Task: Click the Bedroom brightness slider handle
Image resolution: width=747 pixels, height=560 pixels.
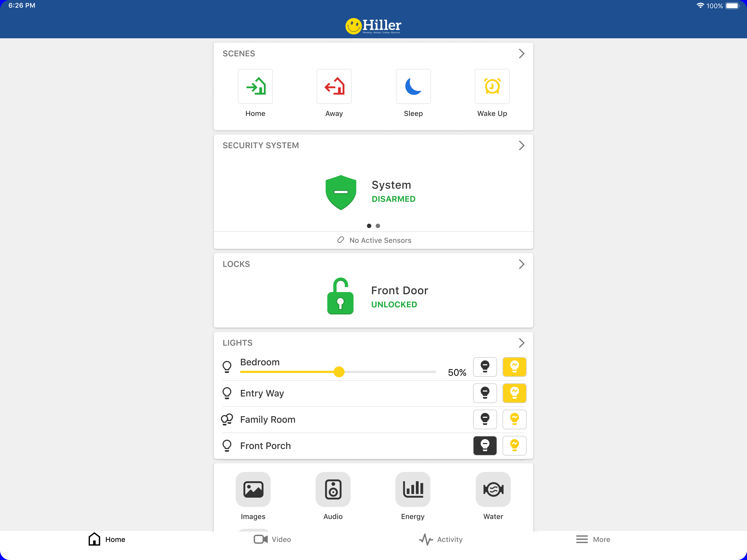Action: pos(339,372)
